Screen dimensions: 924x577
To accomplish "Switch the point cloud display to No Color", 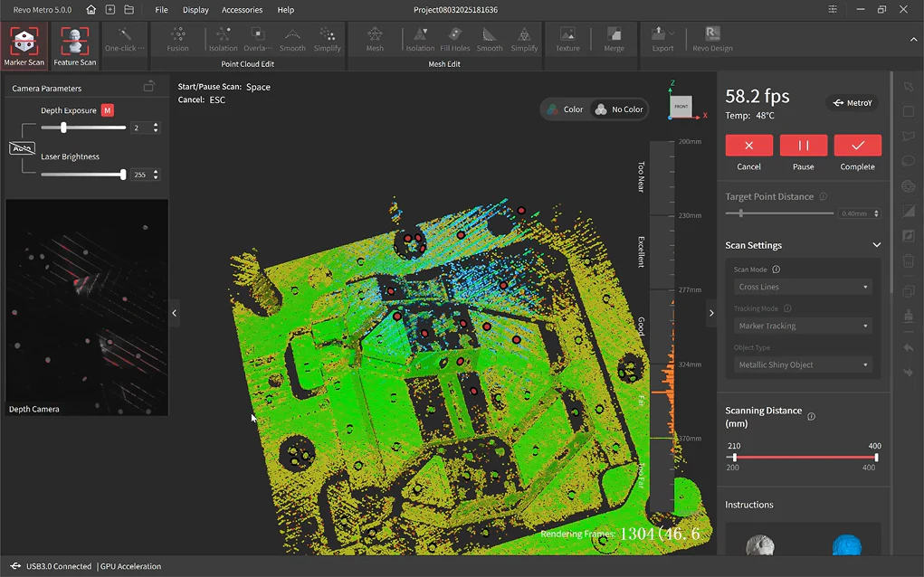I will coord(618,109).
